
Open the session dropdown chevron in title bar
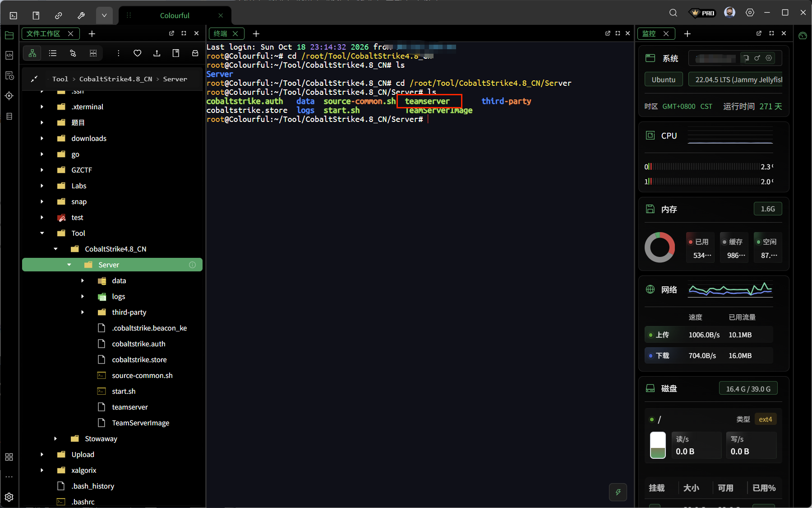click(x=104, y=15)
